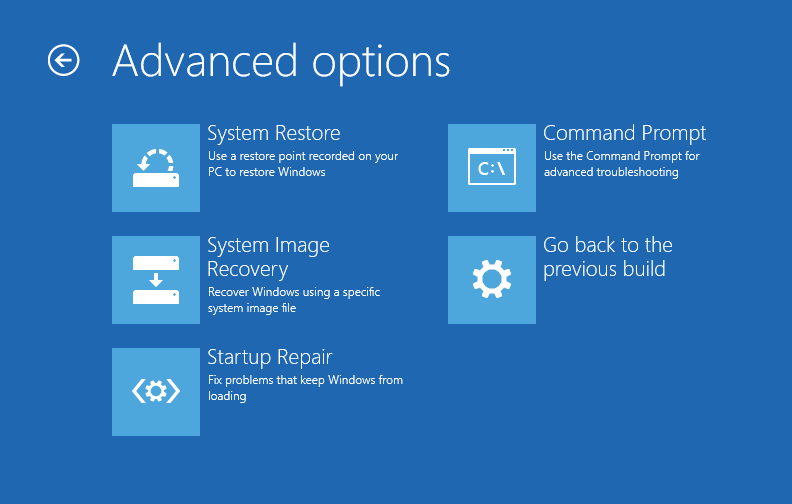Click the "Command Prompt" heading text
Image resolution: width=792 pixels, height=504 pixels.
(624, 134)
